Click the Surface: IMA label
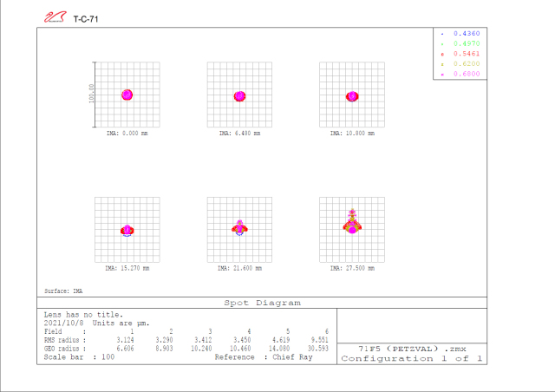 [63, 291]
